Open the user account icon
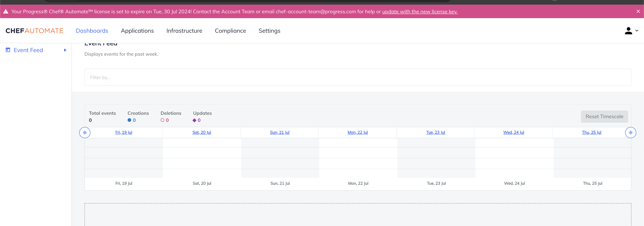Viewport: 644px width, 226px height. pyautogui.click(x=628, y=31)
